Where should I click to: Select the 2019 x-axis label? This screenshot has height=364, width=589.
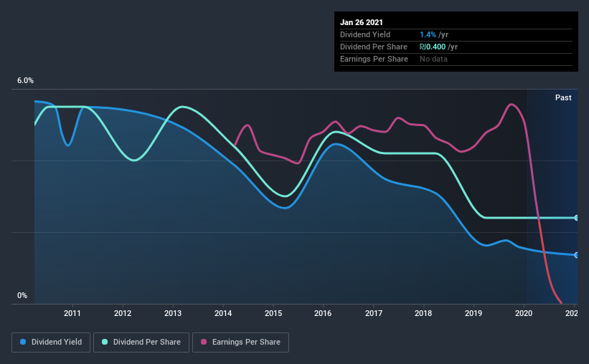473,313
